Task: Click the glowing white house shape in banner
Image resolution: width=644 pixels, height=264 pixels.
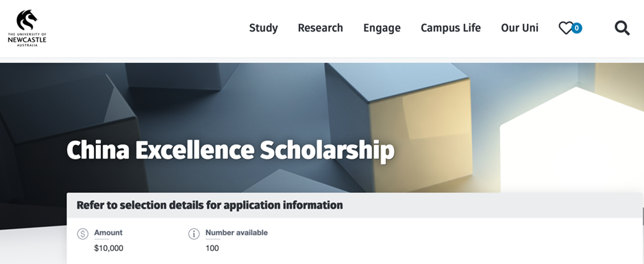Action: point(571,140)
